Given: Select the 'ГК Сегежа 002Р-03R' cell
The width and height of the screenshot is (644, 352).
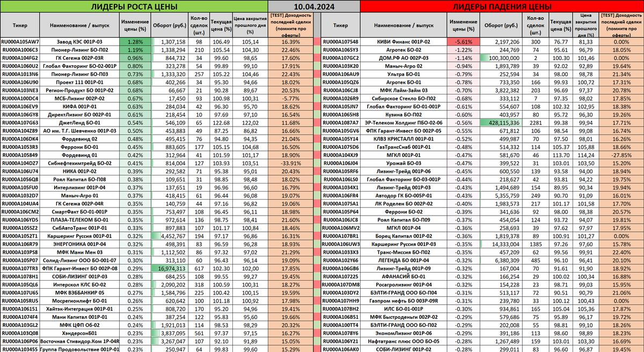Looking at the screenshot, I should point(79,57).
